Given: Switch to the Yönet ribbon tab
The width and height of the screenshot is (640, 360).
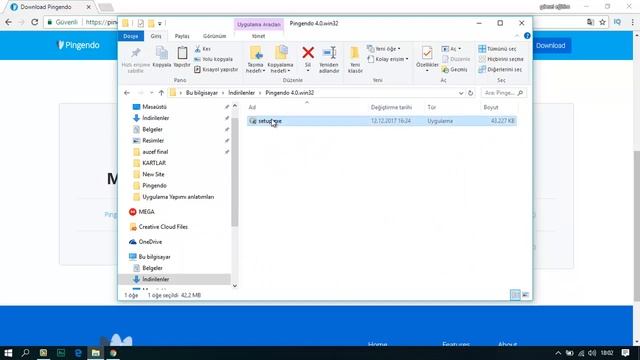Looking at the screenshot, I should [258, 36].
